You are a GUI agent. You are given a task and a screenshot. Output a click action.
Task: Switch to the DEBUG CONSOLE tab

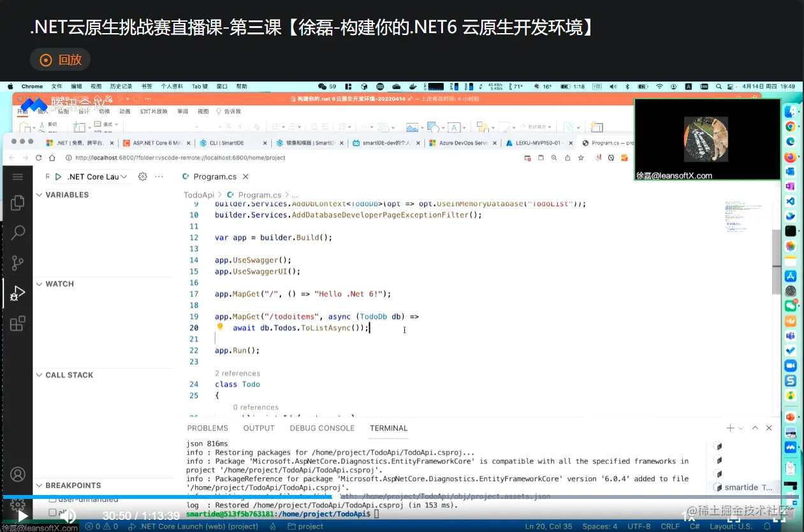(322, 428)
